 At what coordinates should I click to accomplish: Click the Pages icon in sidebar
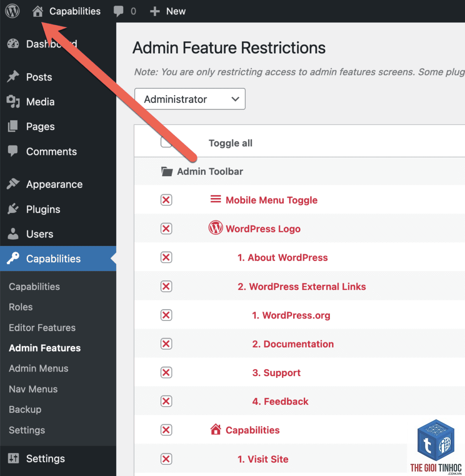point(13,126)
